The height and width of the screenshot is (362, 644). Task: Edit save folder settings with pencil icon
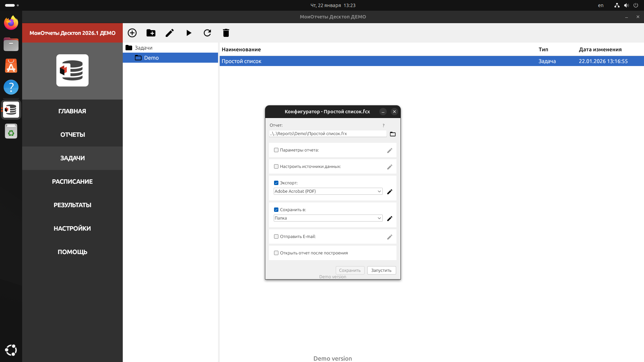click(389, 219)
